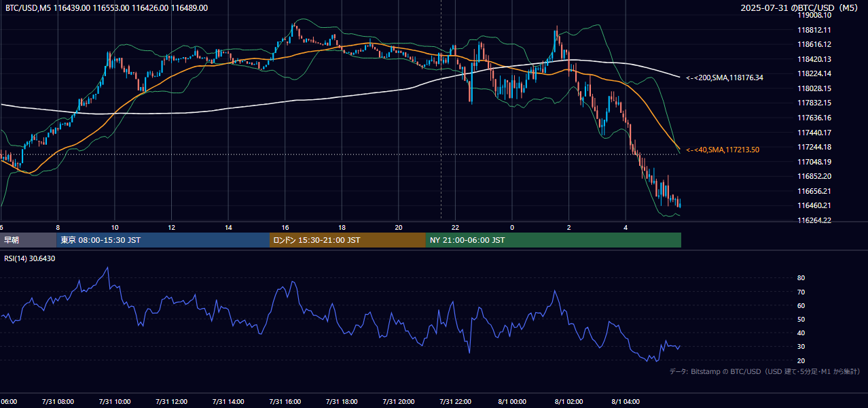Image resolution: width=868 pixels, height=408 pixels.
Task: Click the BTC/USD,M5 OHLC header text
Action: click(107, 8)
